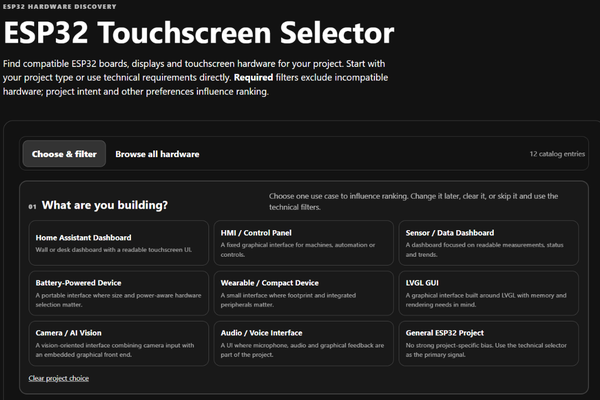
Task: Click the 'Choose one use case to influence ranking' hint
Action: 413,201
